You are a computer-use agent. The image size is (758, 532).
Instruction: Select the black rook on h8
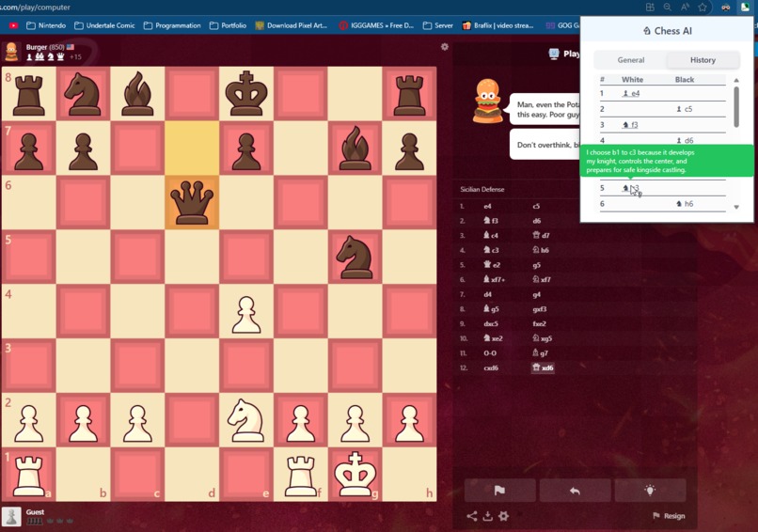click(409, 94)
